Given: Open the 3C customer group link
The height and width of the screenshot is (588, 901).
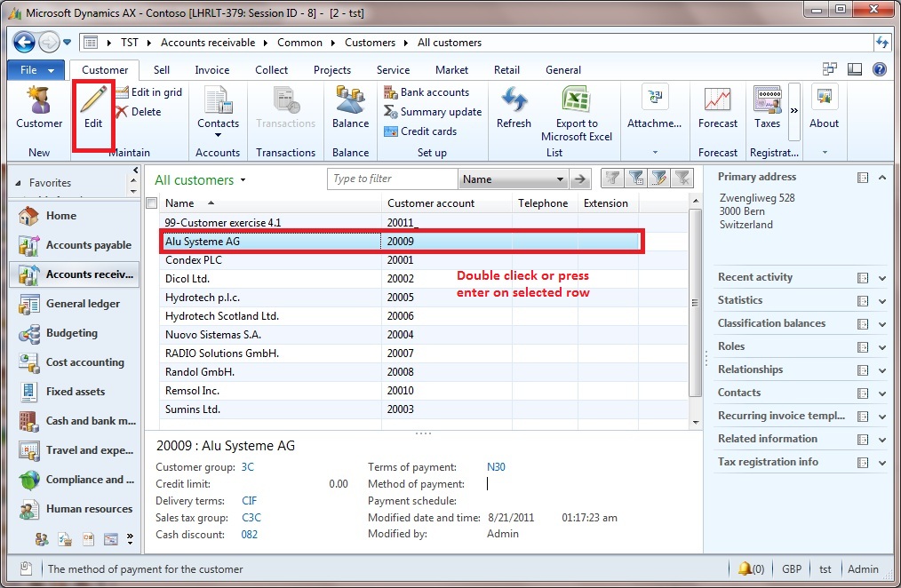Looking at the screenshot, I should tap(248, 467).
